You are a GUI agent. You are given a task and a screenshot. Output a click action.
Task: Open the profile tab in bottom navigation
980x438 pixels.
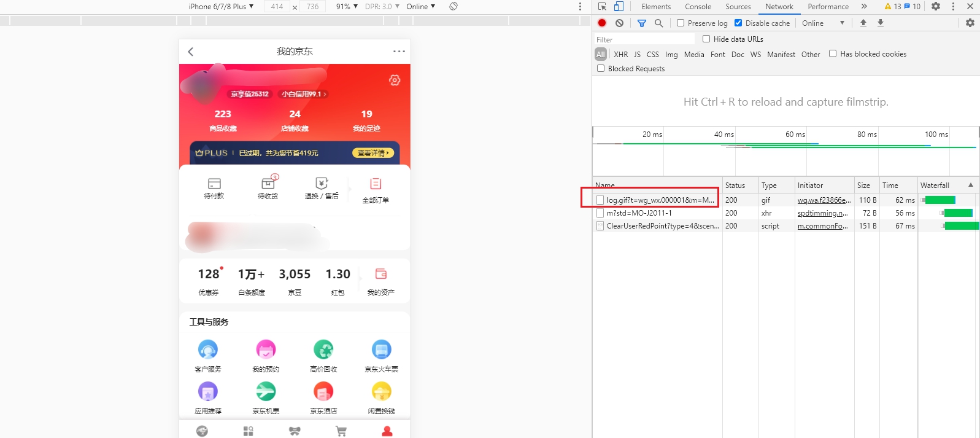point(387,431)
